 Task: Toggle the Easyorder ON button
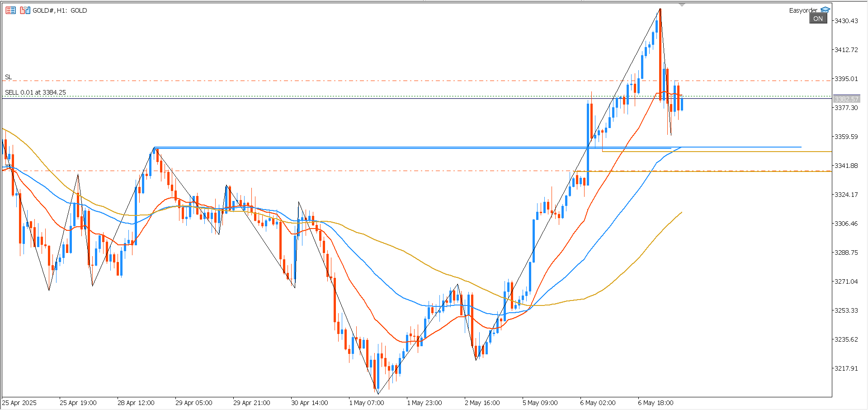tap(818, 19)
